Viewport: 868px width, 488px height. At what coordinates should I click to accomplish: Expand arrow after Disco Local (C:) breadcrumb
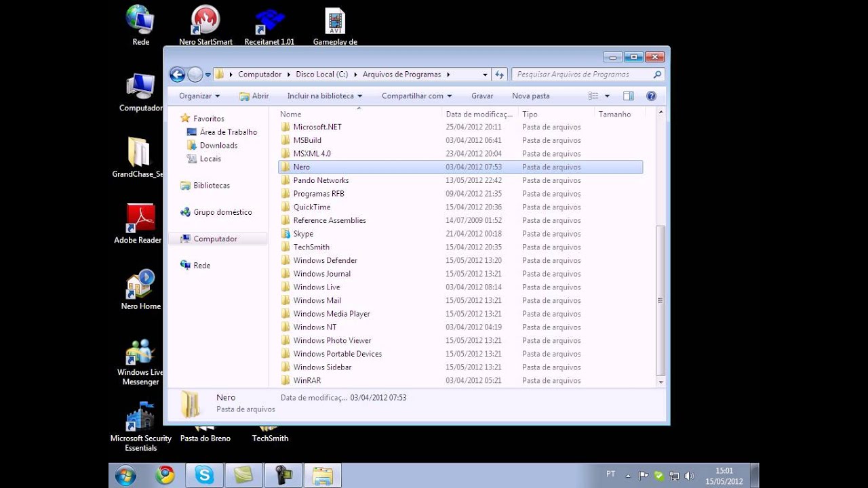pyautogui.click(x=355, y=75)
